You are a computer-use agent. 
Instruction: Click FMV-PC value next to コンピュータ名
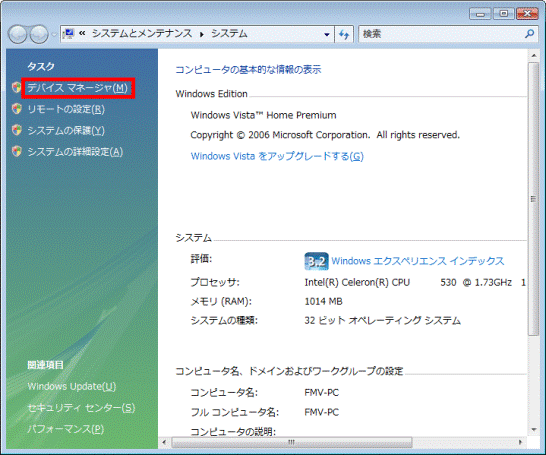pyautogui.click(x=321, y=393)
